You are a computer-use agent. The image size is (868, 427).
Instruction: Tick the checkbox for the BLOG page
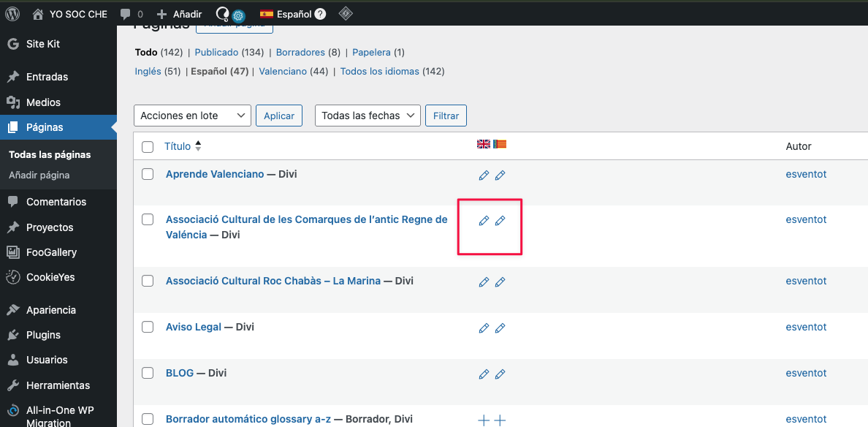148,373
